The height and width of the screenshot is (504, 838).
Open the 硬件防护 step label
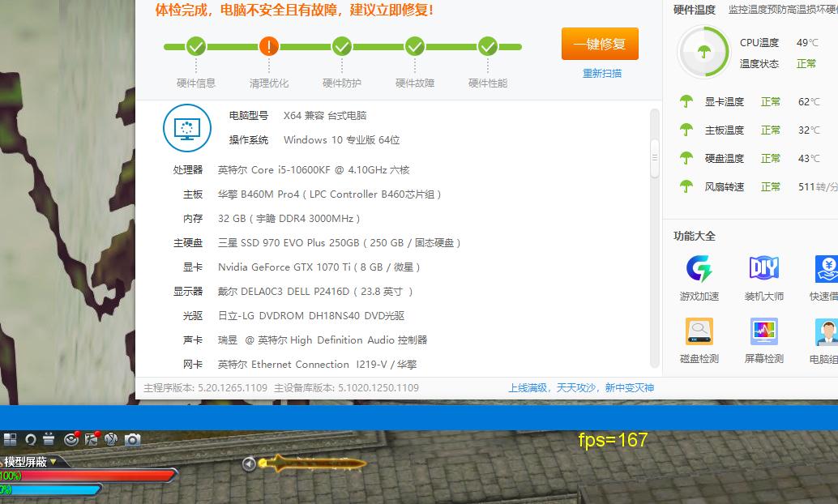click(x=342, y=83)
